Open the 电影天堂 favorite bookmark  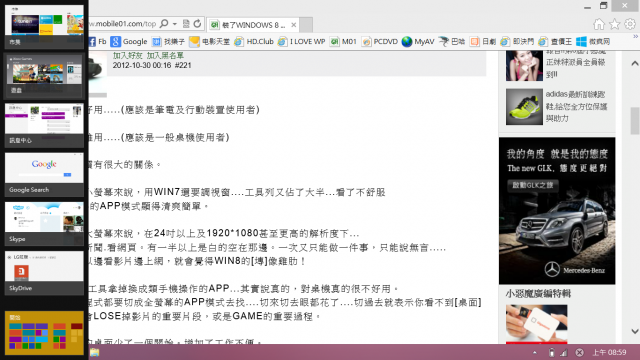[209, 41]
